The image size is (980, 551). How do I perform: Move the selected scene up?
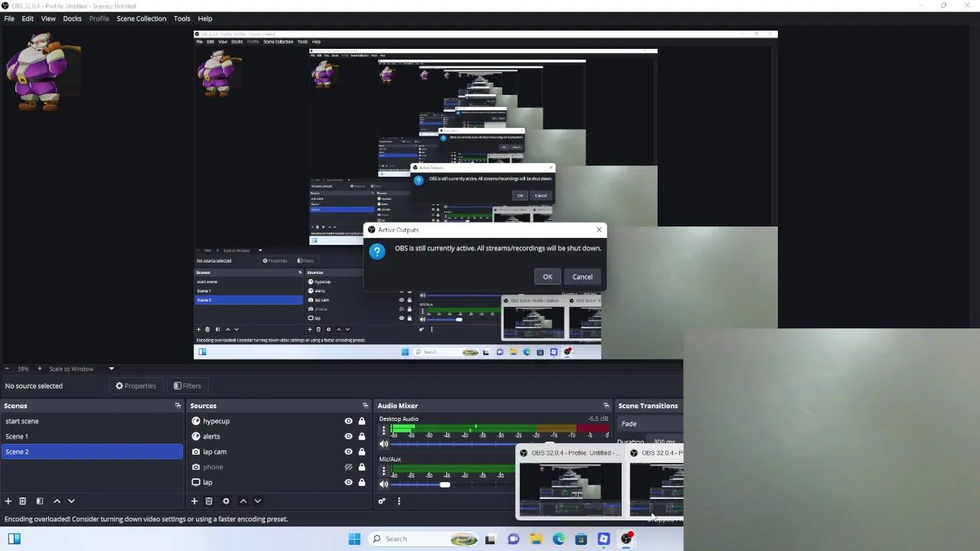57,501
